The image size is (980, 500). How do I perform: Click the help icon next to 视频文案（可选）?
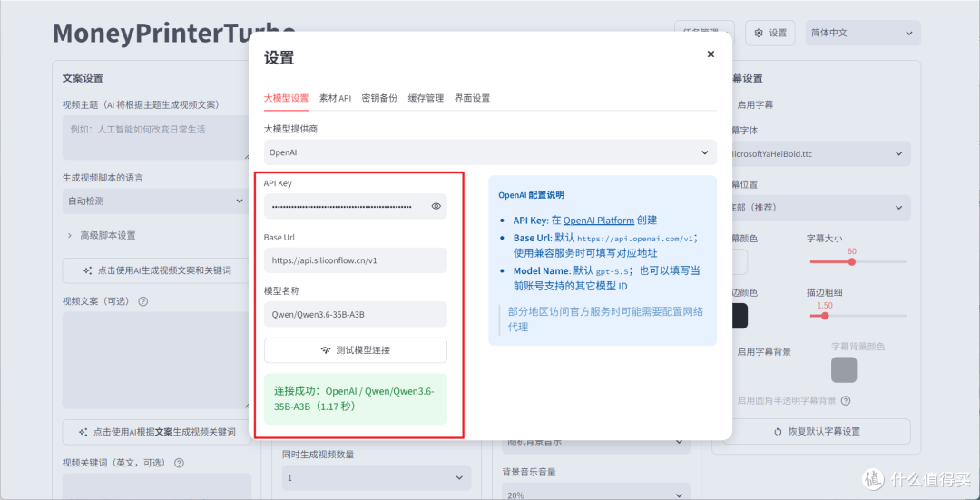pyautogui.click(x=143, y=301)
